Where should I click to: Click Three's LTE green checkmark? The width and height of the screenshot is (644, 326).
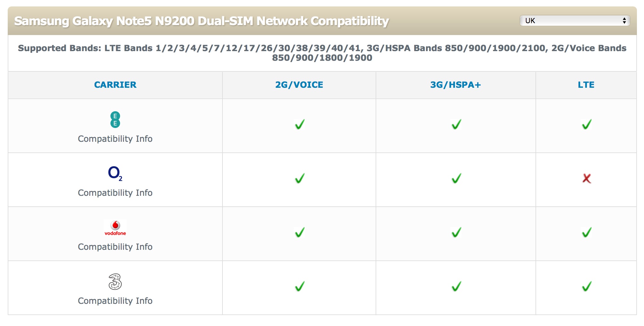pyautogui.click(x=587, y=286)
